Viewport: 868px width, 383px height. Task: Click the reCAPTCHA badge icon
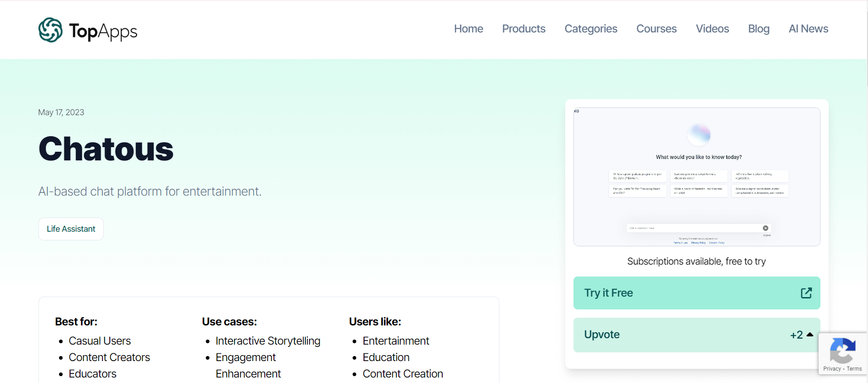point(842,351)
